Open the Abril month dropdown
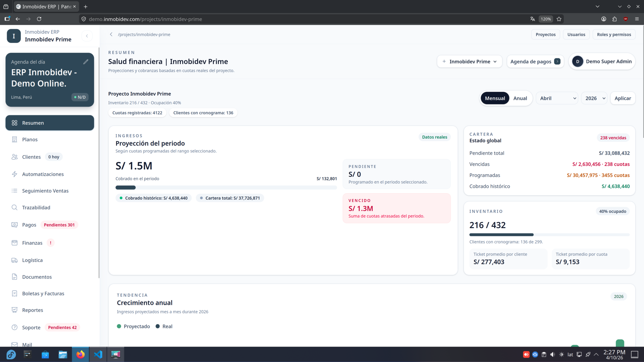Image resolution: width=644 pixels, height=362 pixels. pyautogui.click(x=557, y=98)
